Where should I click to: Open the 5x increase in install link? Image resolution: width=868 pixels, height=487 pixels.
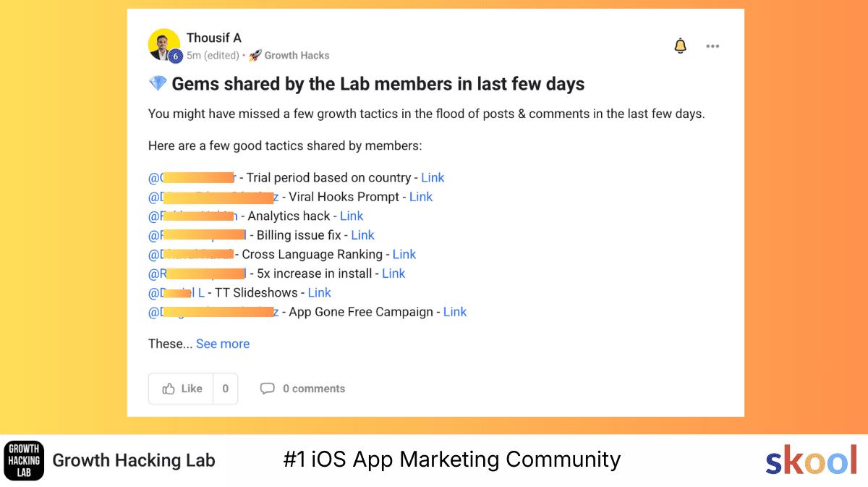(393, 274)
